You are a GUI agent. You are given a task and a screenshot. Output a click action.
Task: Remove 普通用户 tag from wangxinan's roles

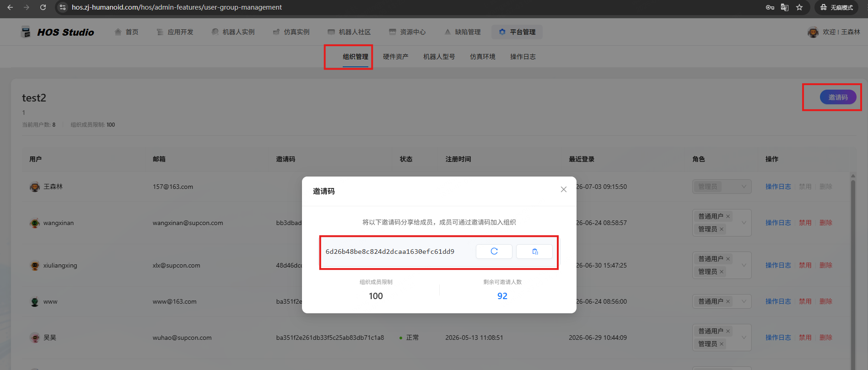pyautogui.click(x=728, y=216)
